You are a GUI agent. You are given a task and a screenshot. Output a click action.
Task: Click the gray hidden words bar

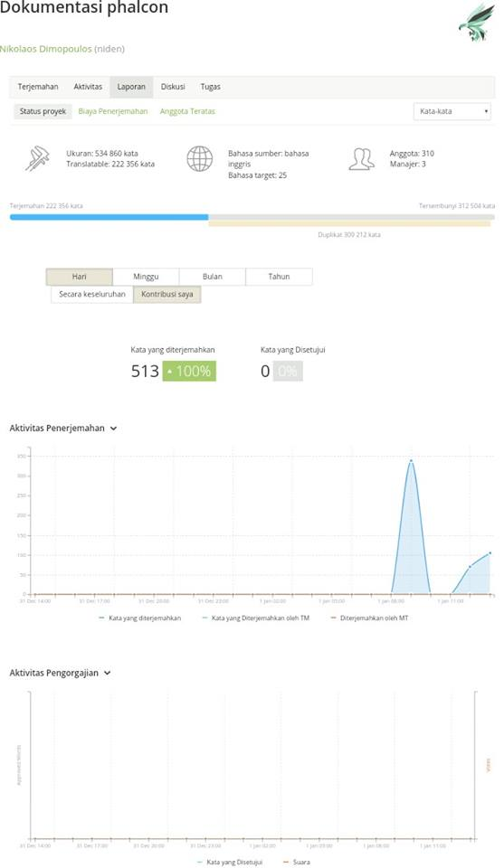click(x=351, y=217)
